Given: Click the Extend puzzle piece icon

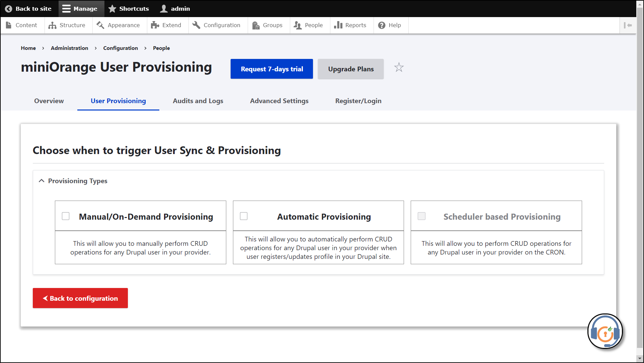Looking at the screenshot, I should (155, 25).
